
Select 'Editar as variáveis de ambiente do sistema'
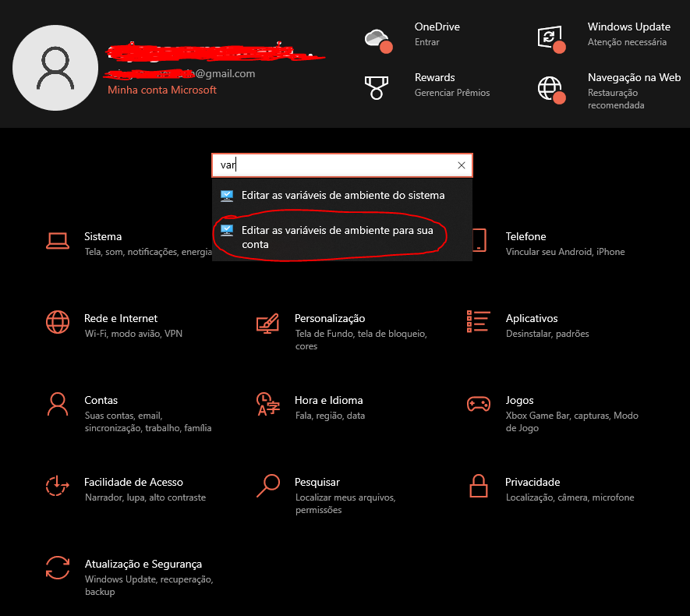[x=343, y=196]
